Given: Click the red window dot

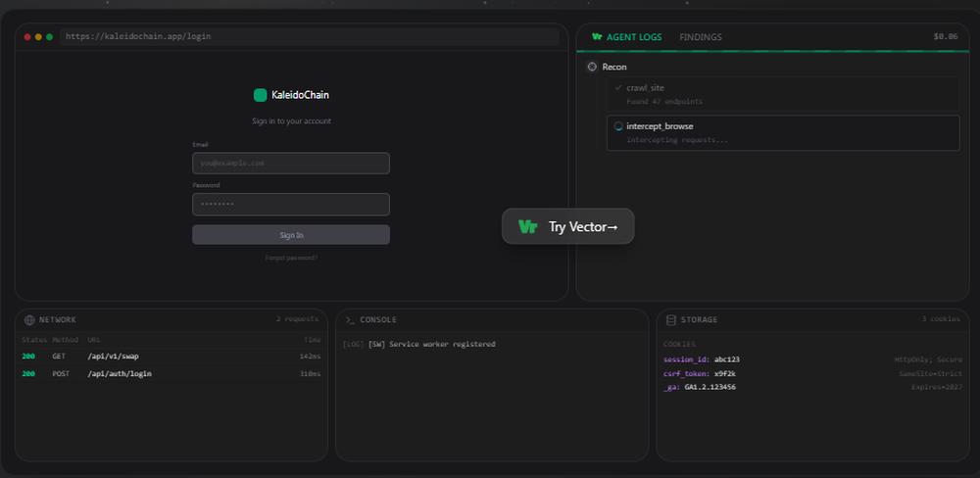Looking at the screenshot, I should click(x=27, y=37).
